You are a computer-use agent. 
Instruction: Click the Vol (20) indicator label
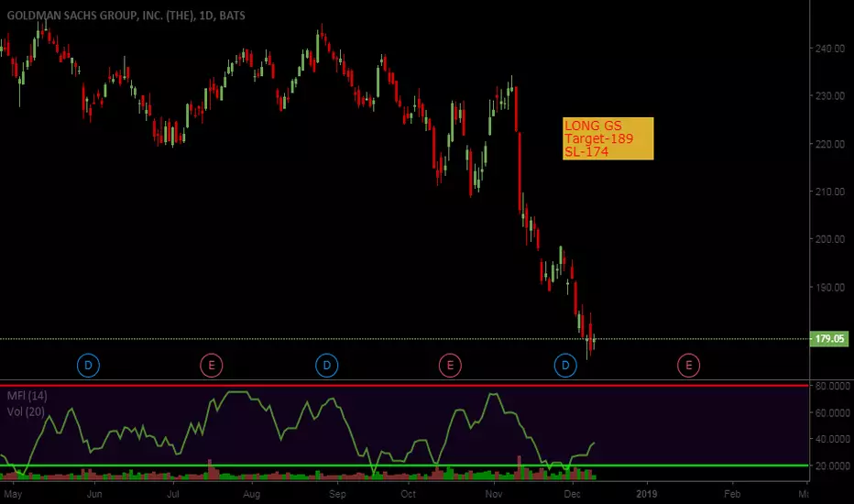(26, 411)
